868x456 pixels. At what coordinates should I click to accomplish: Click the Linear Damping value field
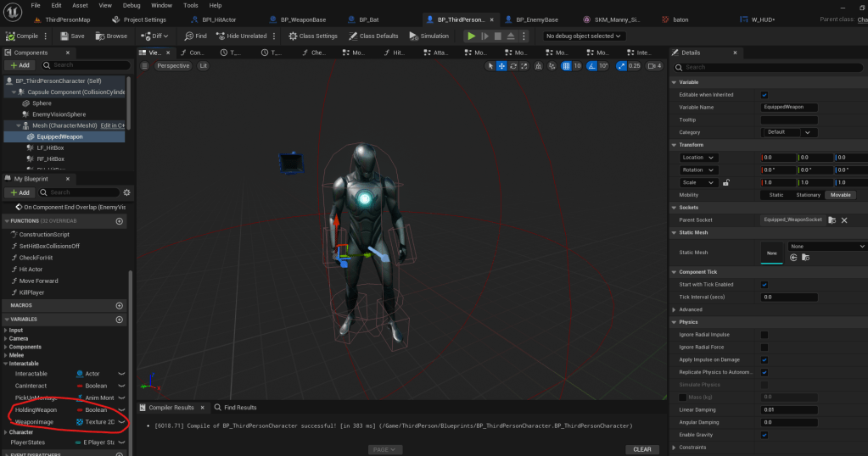pyautogui.click(x=789, y=410)
